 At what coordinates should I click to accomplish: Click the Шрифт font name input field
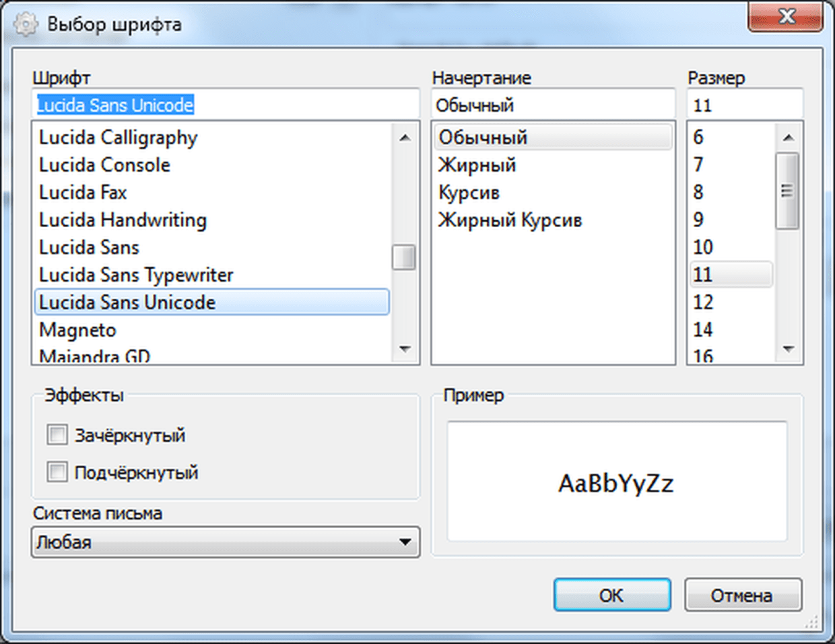pyautogui.click(x=225, y=105)
